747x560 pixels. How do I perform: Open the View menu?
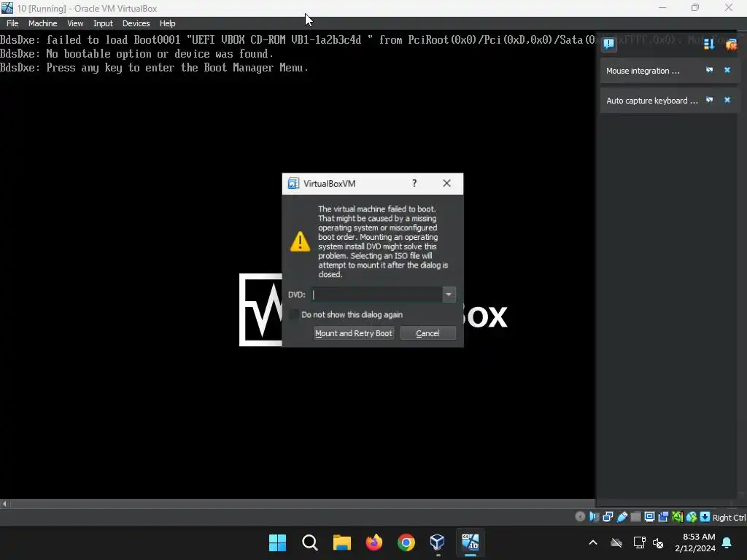pyautogui.click(x=75, y=23)
